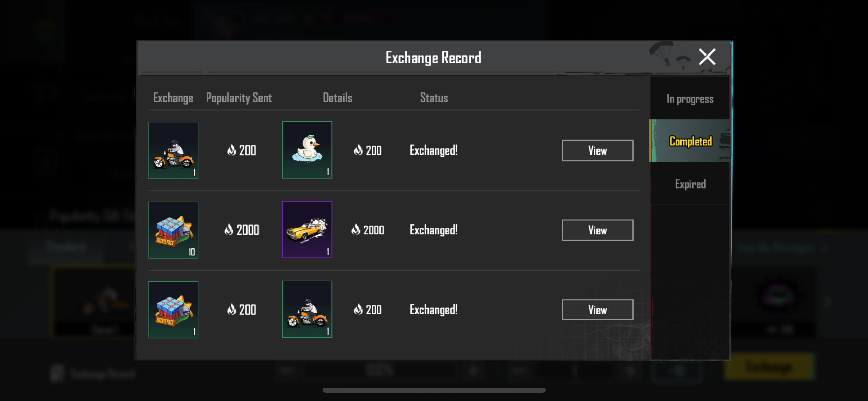
Task: Tap the Royale Pass crate with quantity 10
Action: (x=173, y=230)
